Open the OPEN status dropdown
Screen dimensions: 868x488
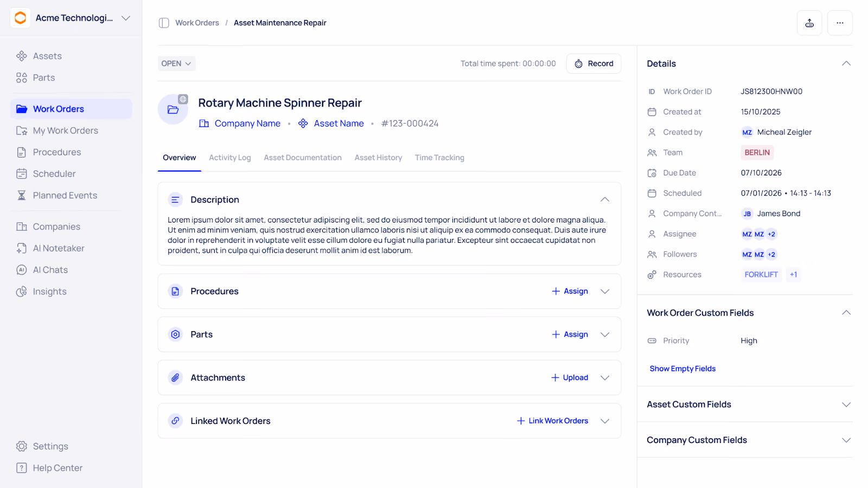point(177,64)
